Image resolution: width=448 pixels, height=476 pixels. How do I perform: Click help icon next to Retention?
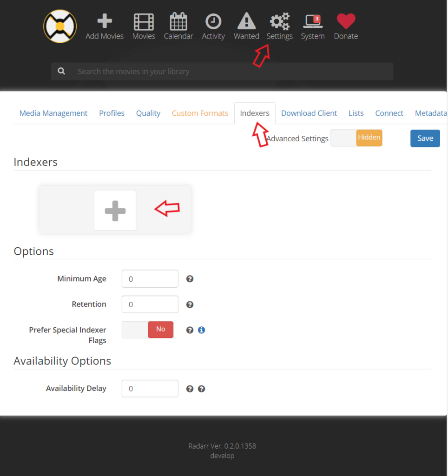(190, 305)
